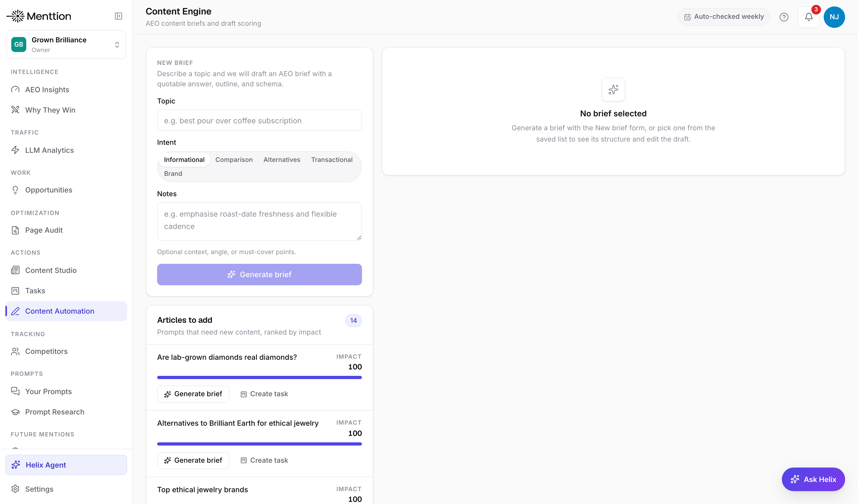Screen dimensions: 858x504
Task: Open the help question mark icon
Action: click(784, 17)
